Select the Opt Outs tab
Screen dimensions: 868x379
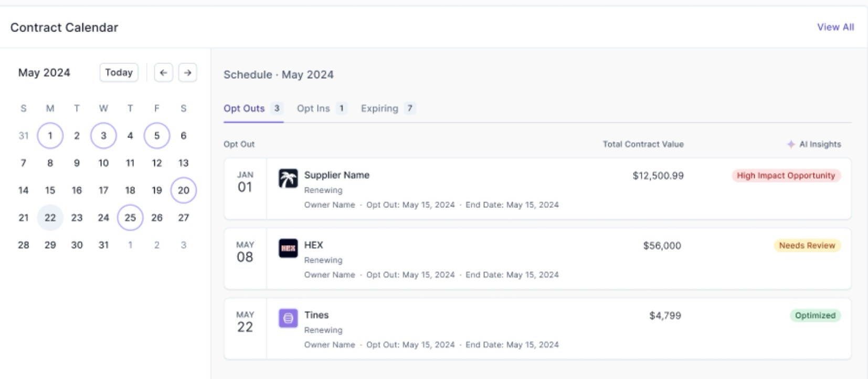[244, 109]
